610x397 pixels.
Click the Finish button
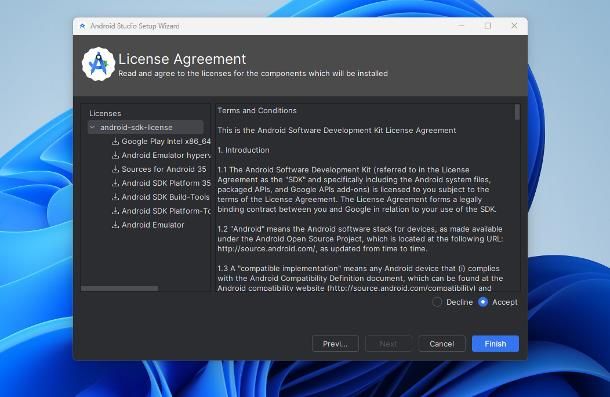click(495, 344)
